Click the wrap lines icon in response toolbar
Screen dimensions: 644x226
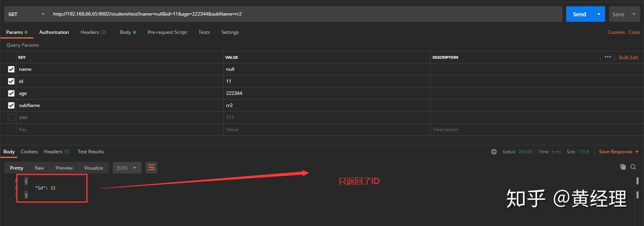(151, 168)
